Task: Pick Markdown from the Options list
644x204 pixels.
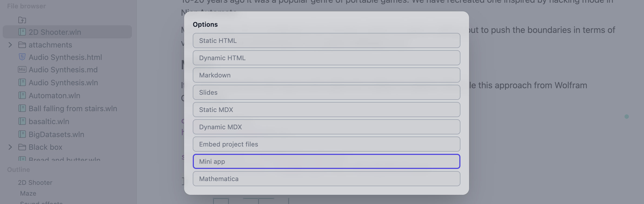Action: tap(326, 75)
